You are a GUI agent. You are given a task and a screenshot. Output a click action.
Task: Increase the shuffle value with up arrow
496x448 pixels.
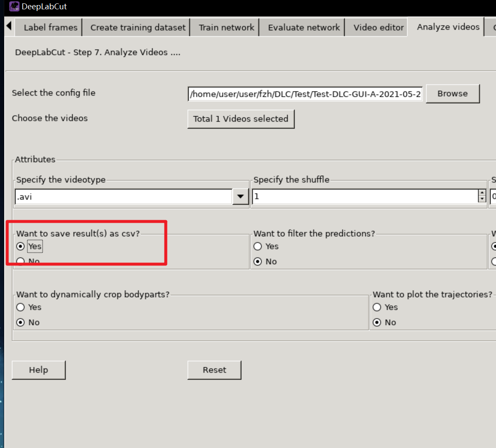pyautogui.click(x=482, y=193)
